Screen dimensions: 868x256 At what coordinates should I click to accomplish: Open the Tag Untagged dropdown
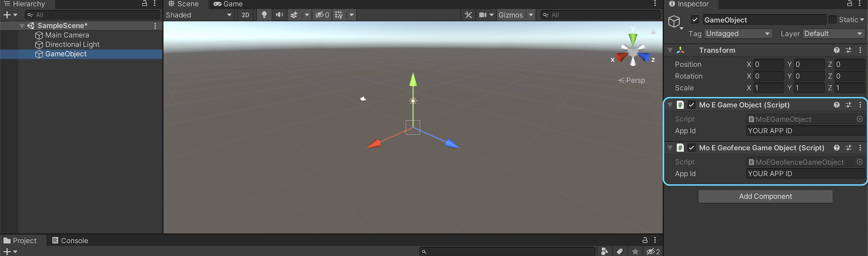pyautogui.click(x=738, y=34)
